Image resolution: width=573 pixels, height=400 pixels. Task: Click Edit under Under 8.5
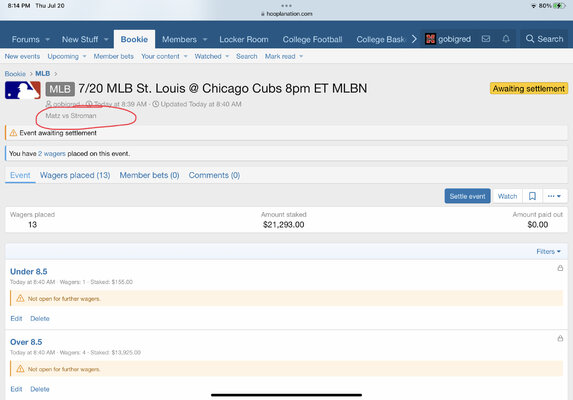pyautogui.click(x=16, y=319)
